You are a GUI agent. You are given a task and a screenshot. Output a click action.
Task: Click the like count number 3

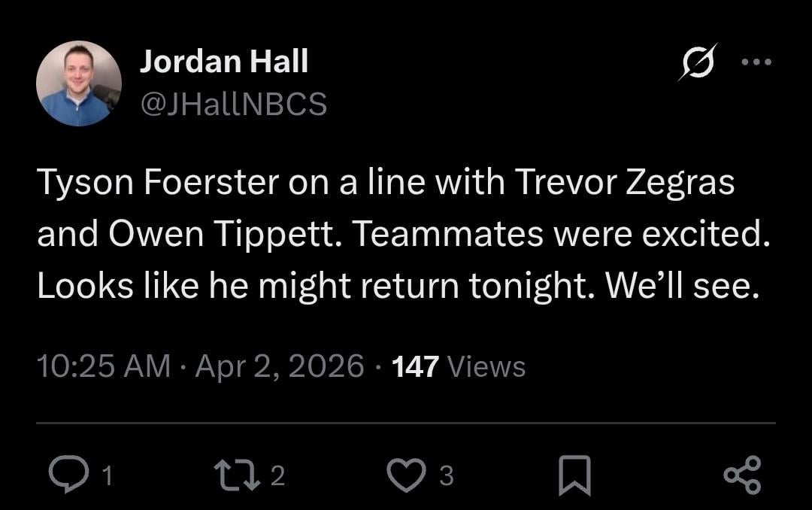coord(446,475)
